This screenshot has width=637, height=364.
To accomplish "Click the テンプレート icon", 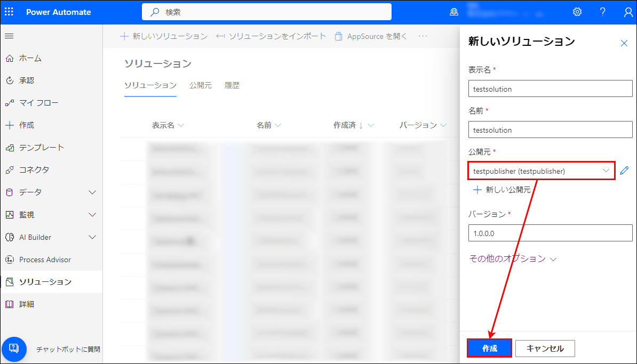I will tap(10, 148).
